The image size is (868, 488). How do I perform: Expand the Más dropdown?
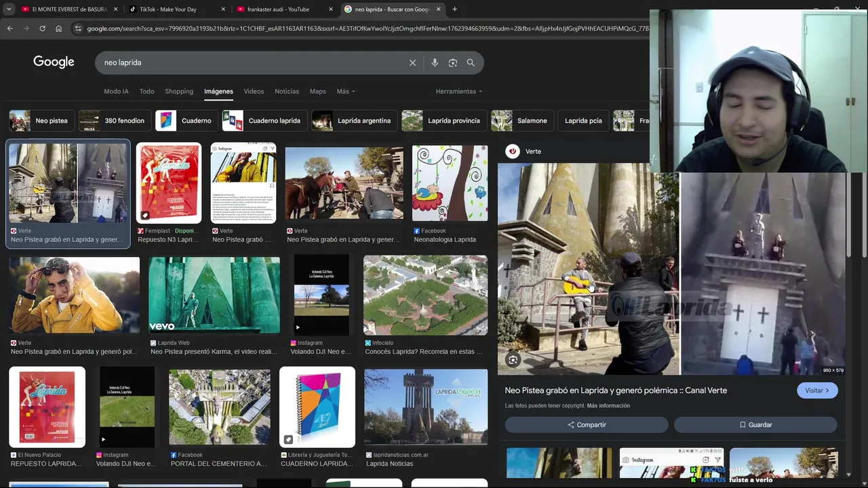346,91
